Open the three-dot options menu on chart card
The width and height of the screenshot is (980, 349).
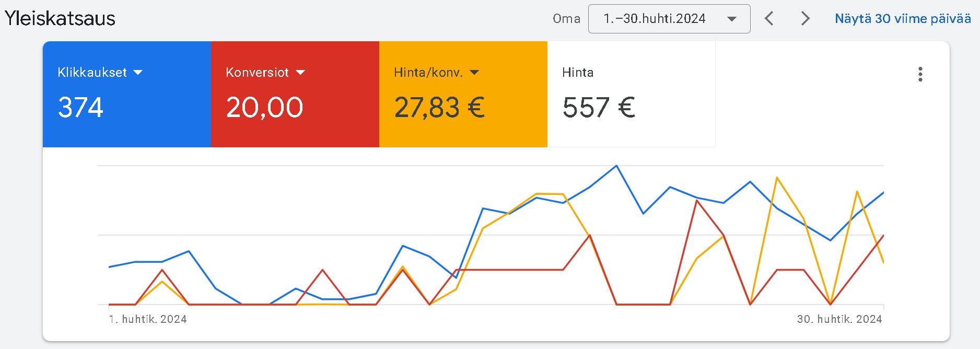921,74
